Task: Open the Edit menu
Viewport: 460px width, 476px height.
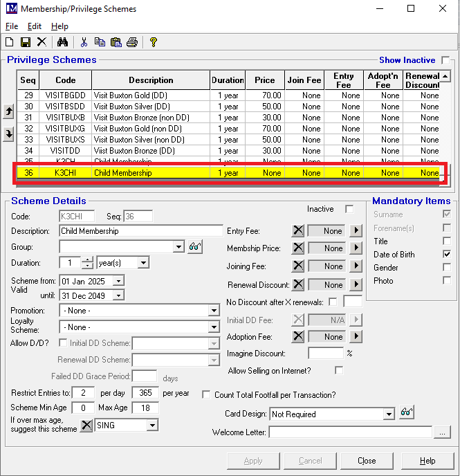Action: pyautogui.click(x=35, y=26)
